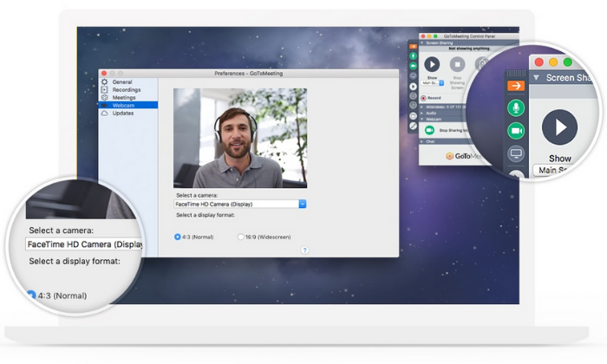Click the enlarged gray monitor screen-share icon
The height and width of the screenshot is (364, 607).
(x=516, y=153)
